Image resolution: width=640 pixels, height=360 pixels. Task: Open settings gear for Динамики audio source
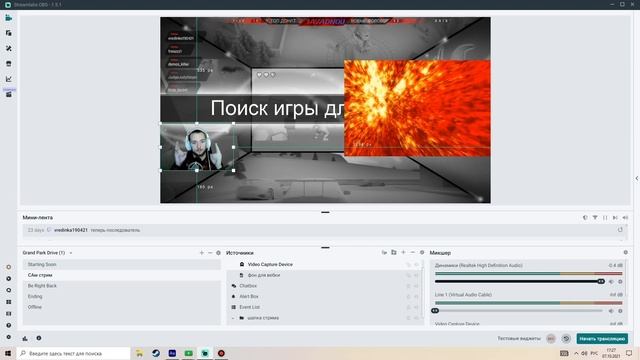(x=620, y=282)
